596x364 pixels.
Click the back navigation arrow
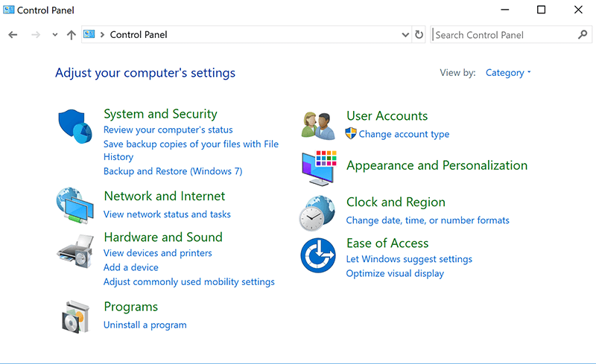pos(13,35)
